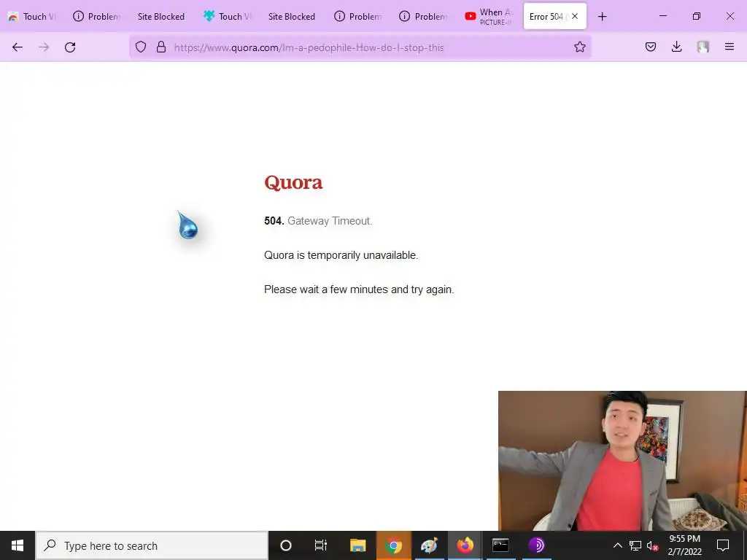
Task: Open the Paint app on taskbar
Action: (x=429, y=545)
